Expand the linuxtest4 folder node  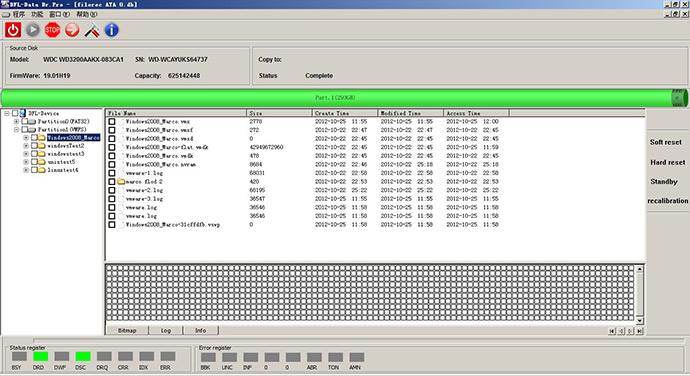(26, 170)
